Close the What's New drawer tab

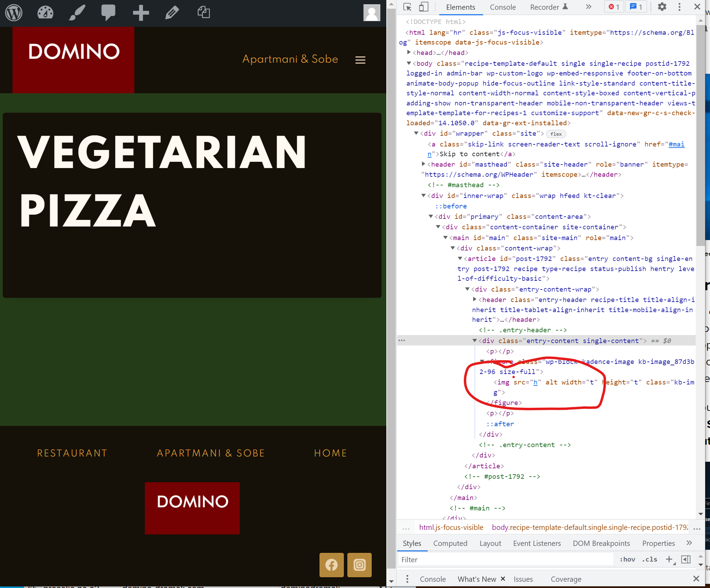coord(503,579)
